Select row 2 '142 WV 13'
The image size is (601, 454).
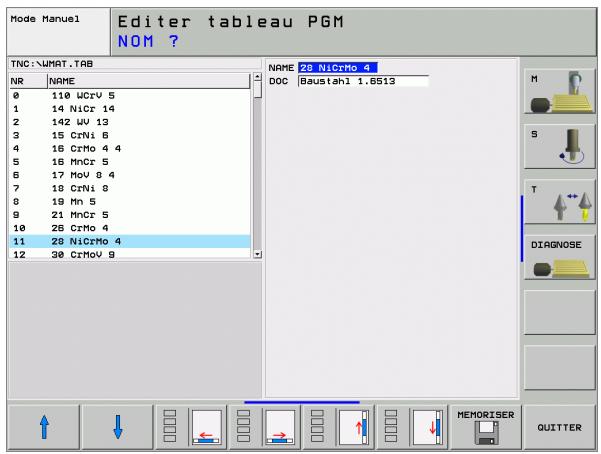[x=130, y=122]
